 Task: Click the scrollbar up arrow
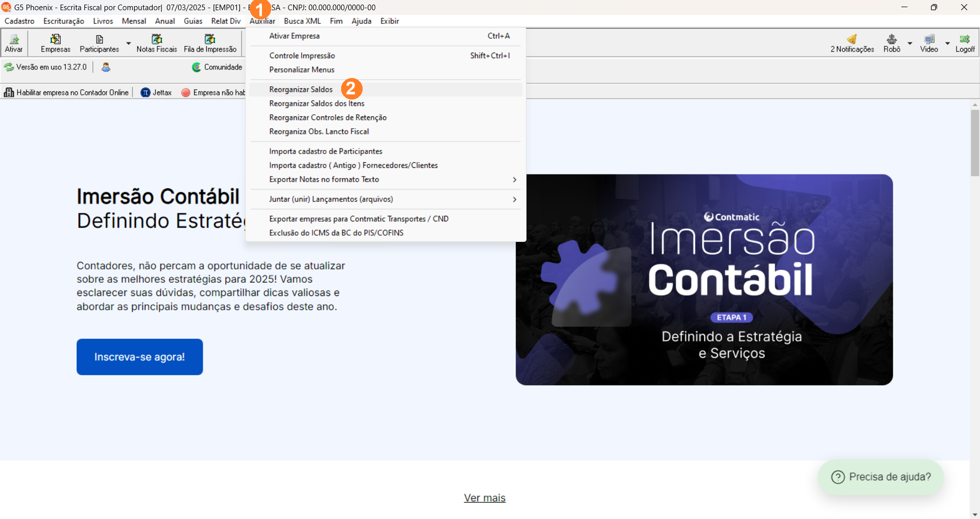pos(975,105)
